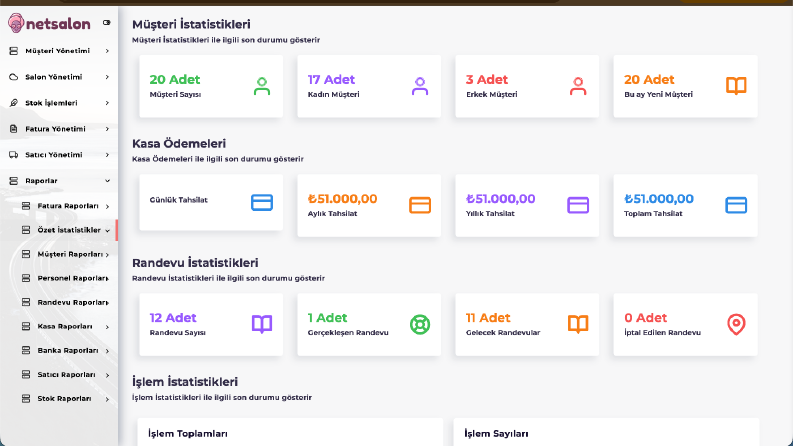Screen dimensions: 793x446
Task: Click the Stok İşlemleri icon
Action: click(14, 103)
